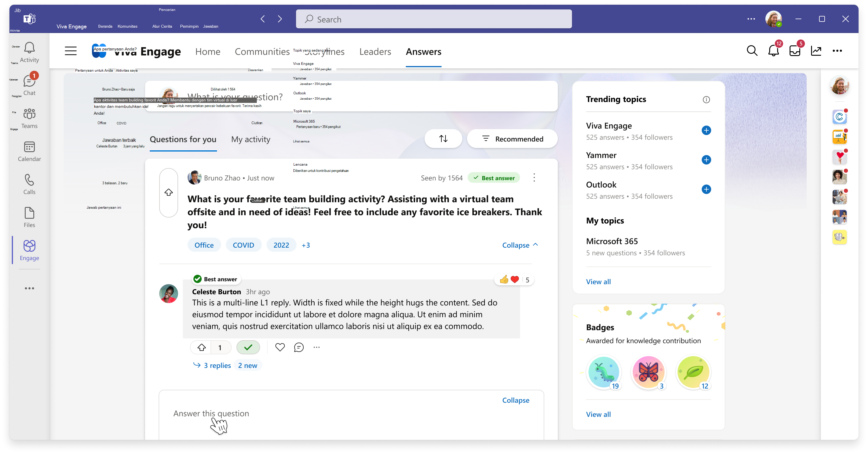Switch to the Home tab
This screenshot has height=454, width=868.
tap(208, 52)
